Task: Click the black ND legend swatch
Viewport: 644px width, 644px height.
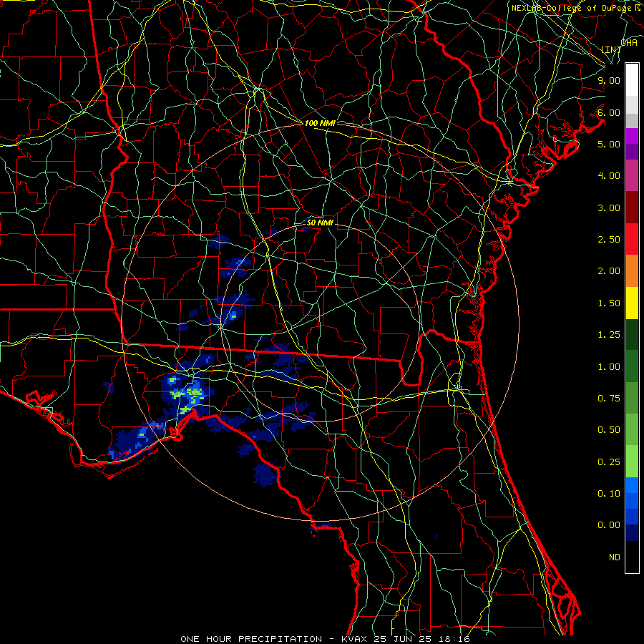Action: tap(632, 557)
